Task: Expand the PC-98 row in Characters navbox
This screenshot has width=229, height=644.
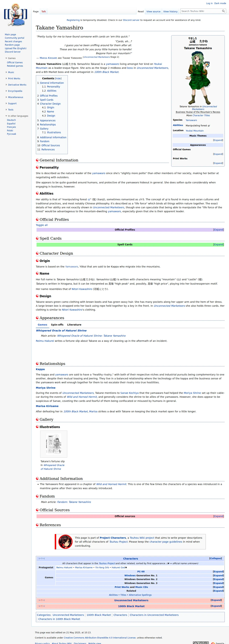Action: (218, 571)
